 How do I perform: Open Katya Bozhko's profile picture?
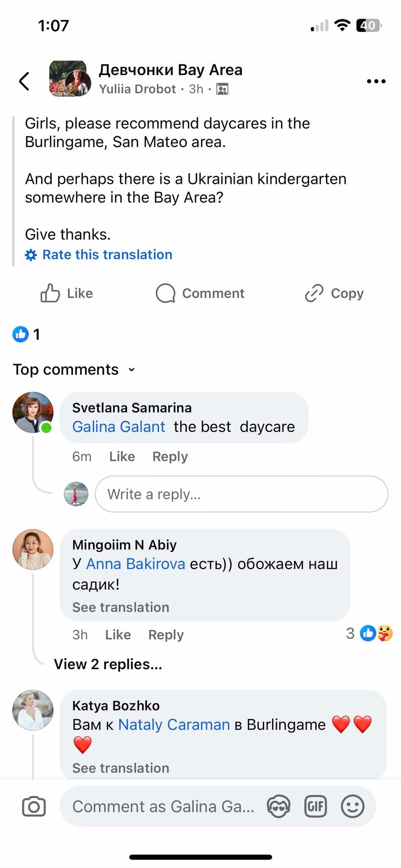(x=33, y=710)
